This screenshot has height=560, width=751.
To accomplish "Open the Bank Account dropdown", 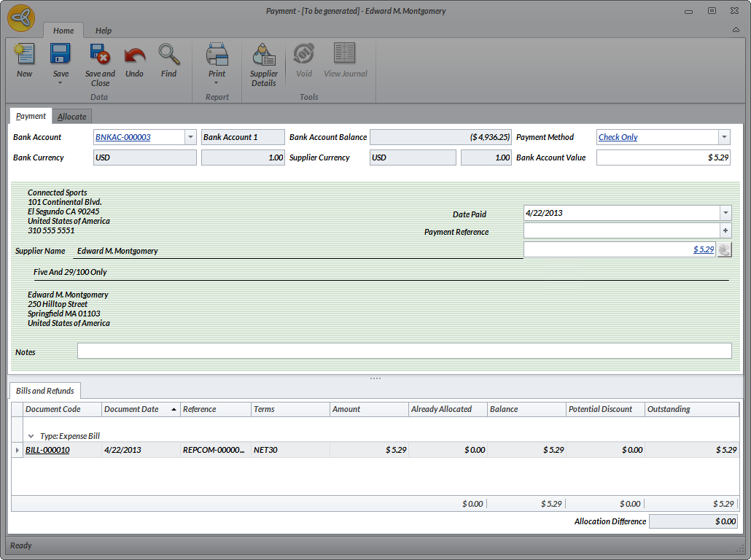I will (190, 137).
